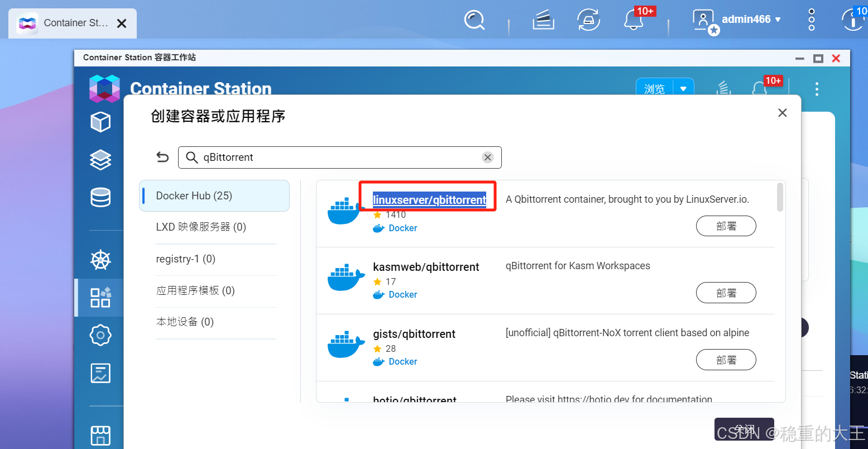Image resolution: width=868 pixels, height=449 pixels.
Task: Open the highlighted squares icon in sidebar
Action: [x=100, y=298]
